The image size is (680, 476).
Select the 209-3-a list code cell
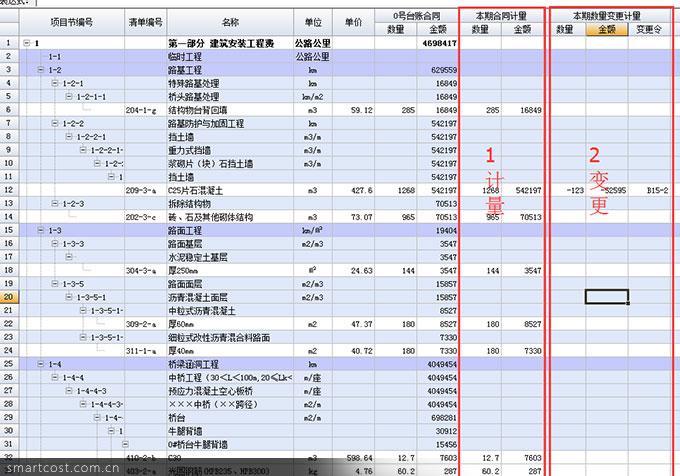145,190
